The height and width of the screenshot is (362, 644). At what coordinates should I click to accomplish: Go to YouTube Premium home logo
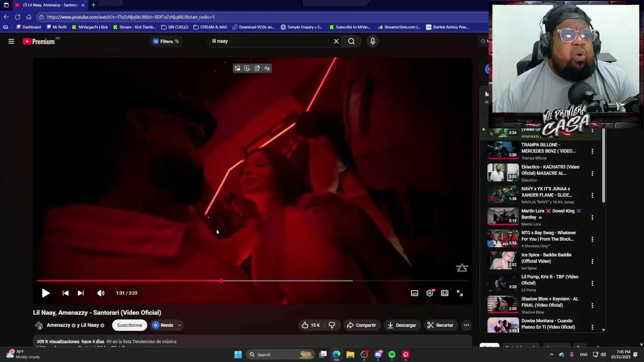tap(39, 41)
